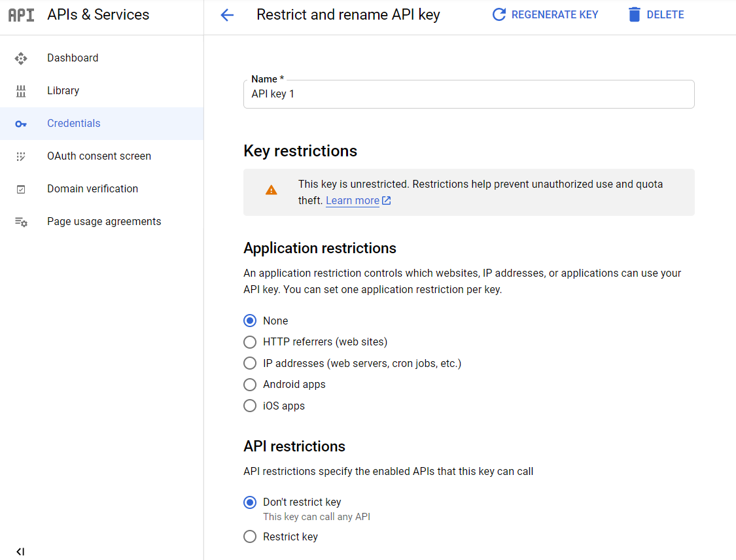
Task: Click the Application restrictions heading
Action: [x=320, y=249]
